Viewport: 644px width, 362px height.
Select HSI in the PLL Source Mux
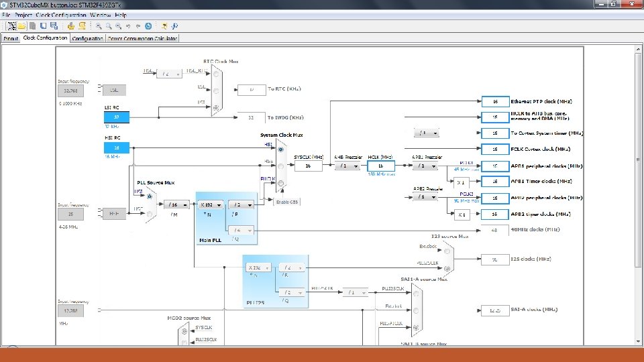(150, 196)
